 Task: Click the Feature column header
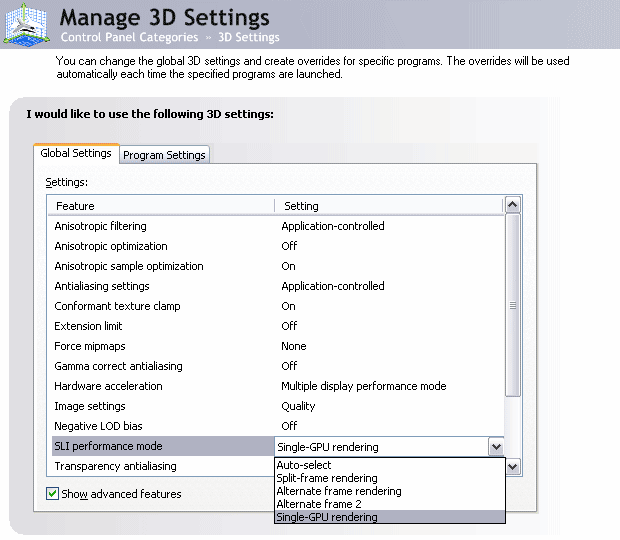click(x=75, y=206)
